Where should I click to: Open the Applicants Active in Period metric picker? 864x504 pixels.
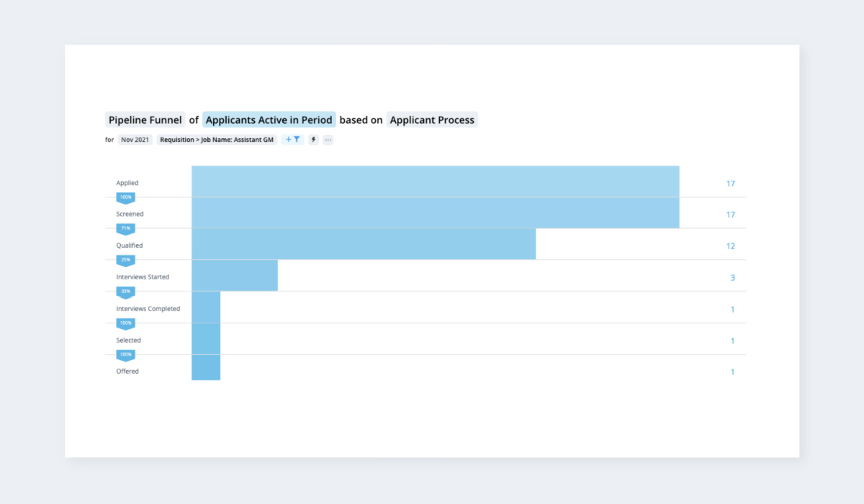pos(269,120)
